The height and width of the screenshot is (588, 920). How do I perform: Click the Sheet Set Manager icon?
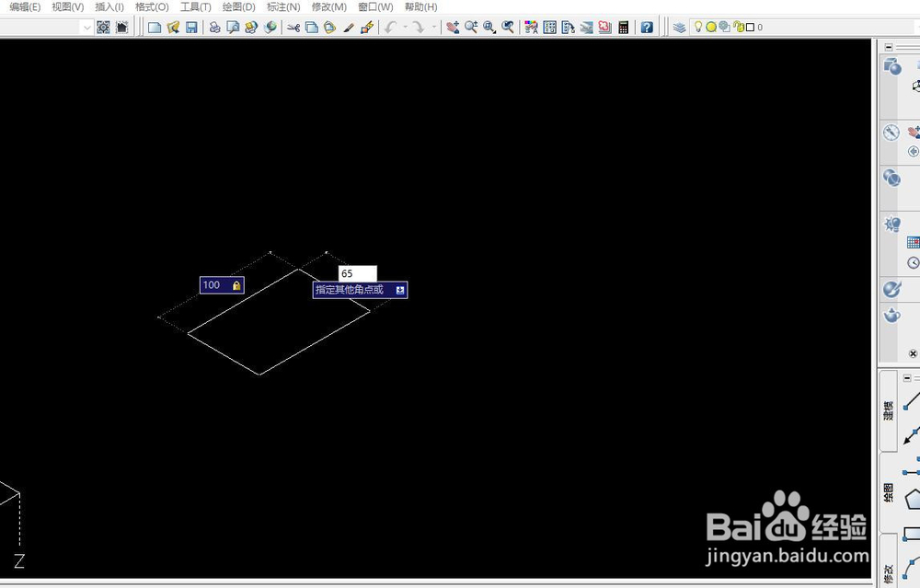[587, 27]
